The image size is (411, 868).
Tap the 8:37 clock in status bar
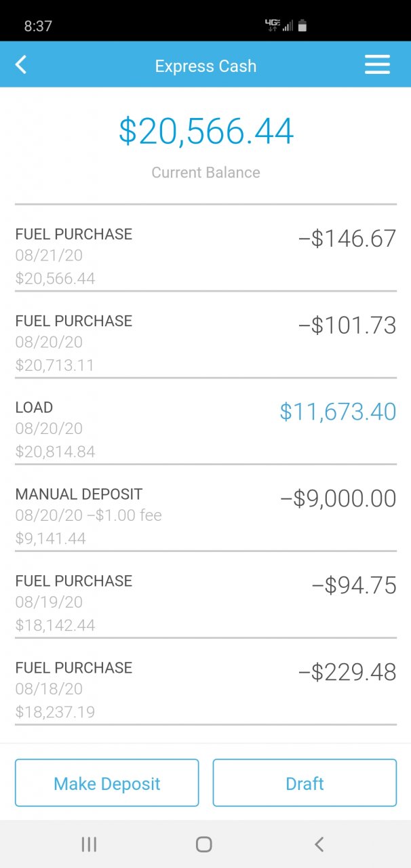pyautogui.click(x=38, y=26)
